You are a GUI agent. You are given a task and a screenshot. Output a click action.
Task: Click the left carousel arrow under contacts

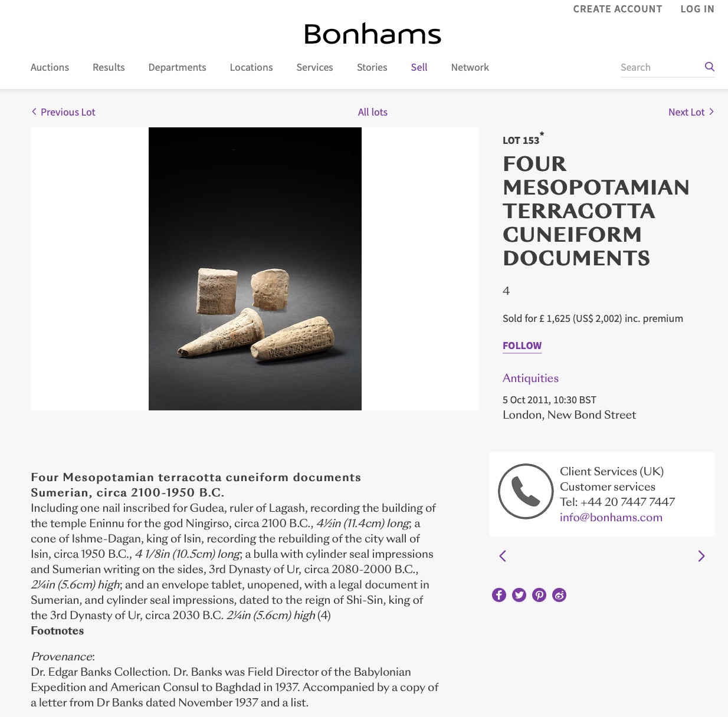coord(503,556)
